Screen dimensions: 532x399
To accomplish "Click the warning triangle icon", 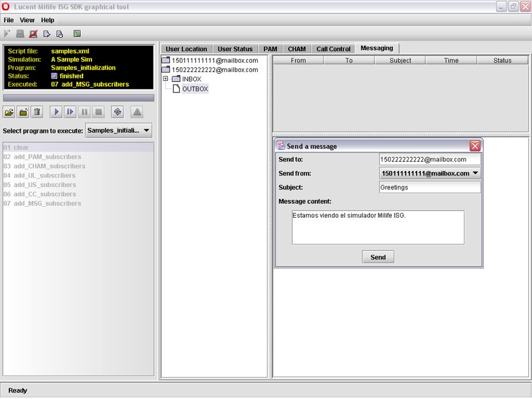I will [x=137, y=112].
